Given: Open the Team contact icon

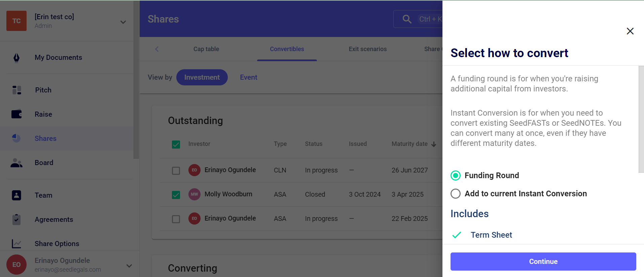Looking at the screenshot, I should [16, 195].
